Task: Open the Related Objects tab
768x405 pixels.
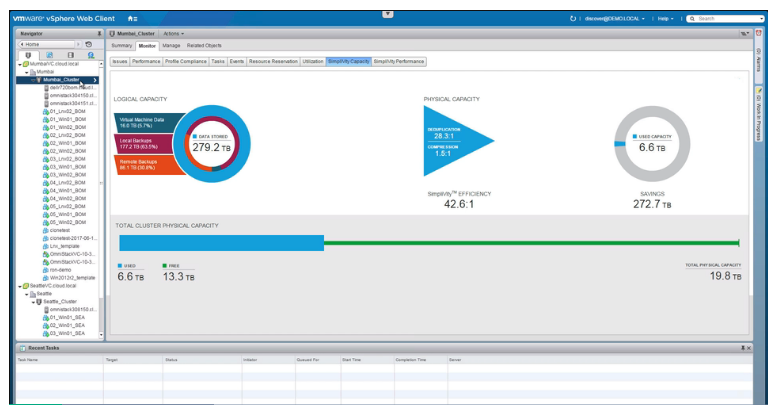Action: pos(204,46)
